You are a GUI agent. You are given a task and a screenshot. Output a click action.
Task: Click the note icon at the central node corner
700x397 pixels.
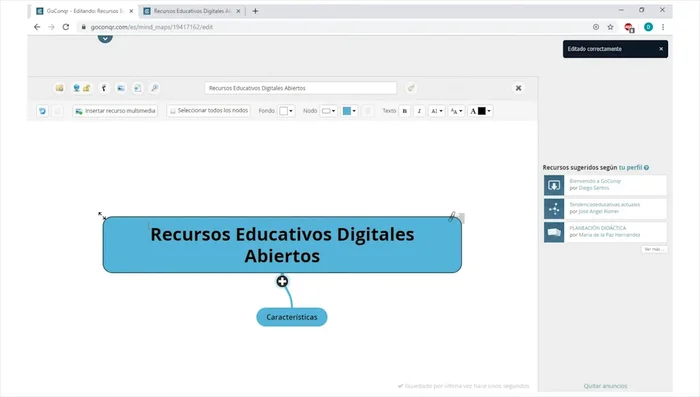(x=461, y=218)
